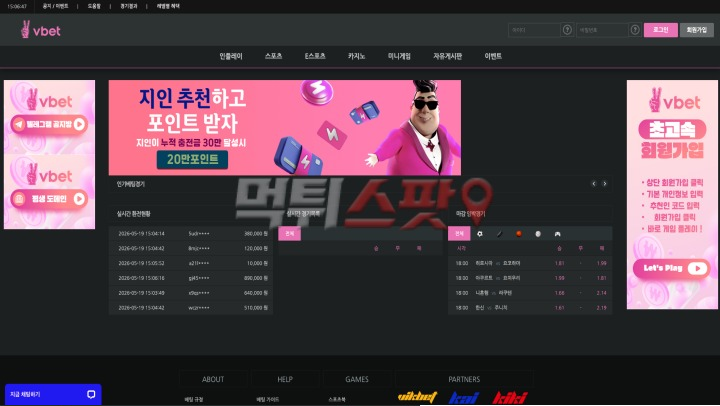Open the 인플레이 menu

[231, 56]
